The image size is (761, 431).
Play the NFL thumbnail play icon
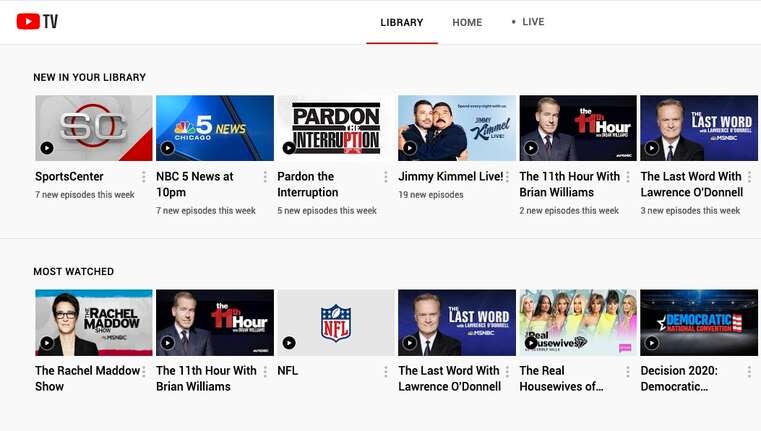(289, 343)
